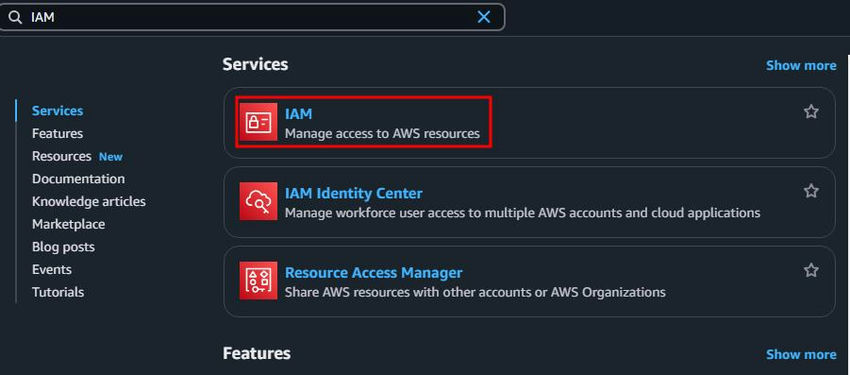850x375 pixels.
Task: Go to Marketplace results
Action: point(68,224)
